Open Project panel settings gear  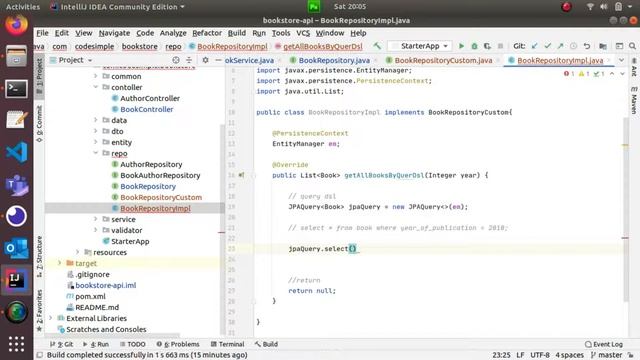tap(205, 60)
